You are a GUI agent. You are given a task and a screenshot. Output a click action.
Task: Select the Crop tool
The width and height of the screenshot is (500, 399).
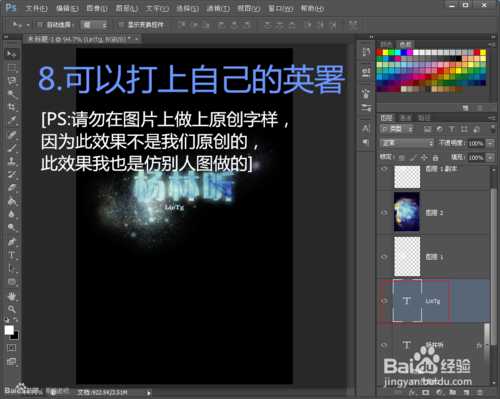(x=12, y=108)
